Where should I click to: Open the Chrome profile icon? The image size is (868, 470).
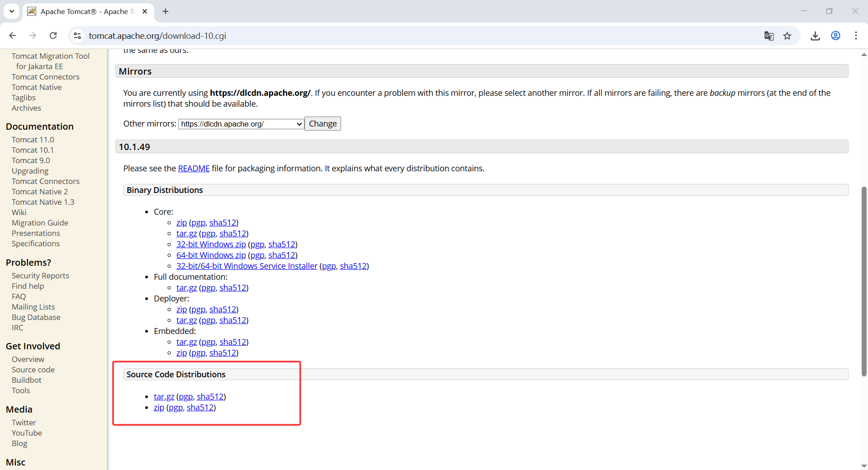835,36
